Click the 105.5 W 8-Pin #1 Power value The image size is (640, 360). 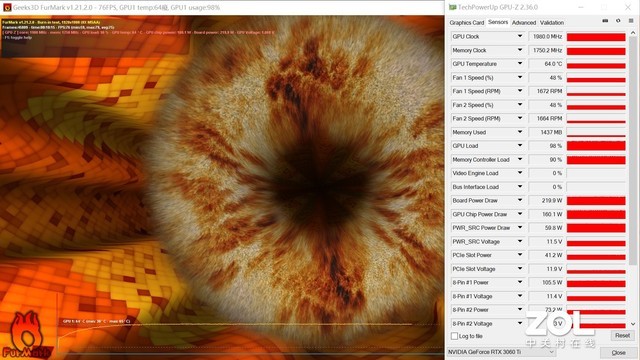click(x=552, y=282)
